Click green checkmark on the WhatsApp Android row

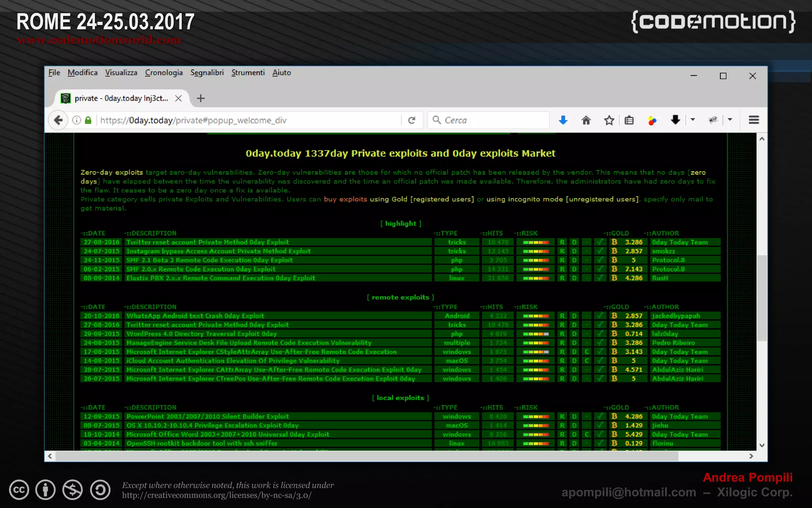coord(601,316)
